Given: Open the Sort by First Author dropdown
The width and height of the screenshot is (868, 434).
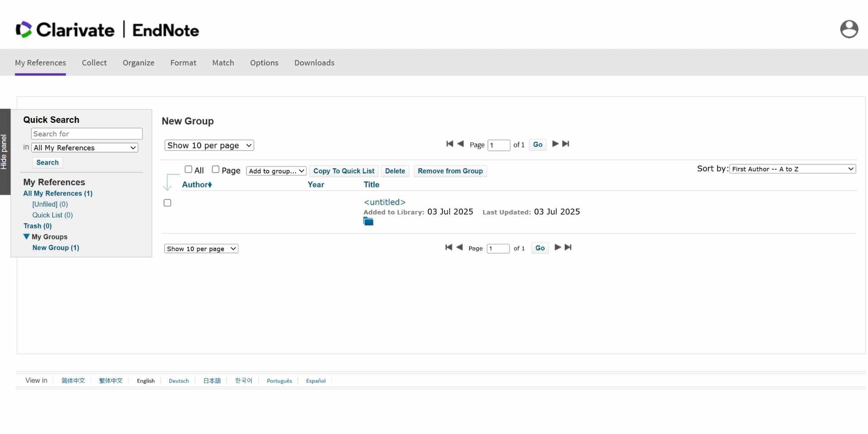Looking at the screenshot, I should point(792,169).
